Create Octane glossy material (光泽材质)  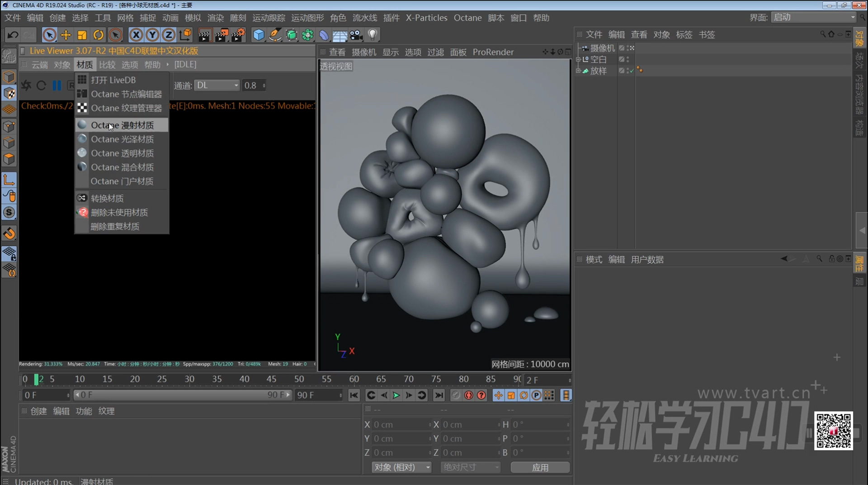tap(122, 139)
